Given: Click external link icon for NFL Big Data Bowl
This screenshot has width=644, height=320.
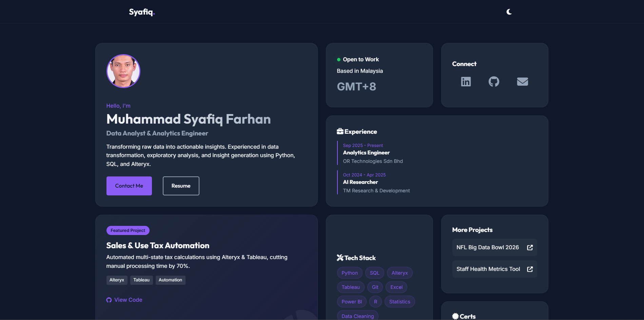Looking at the screenshot, I should 530,248.
